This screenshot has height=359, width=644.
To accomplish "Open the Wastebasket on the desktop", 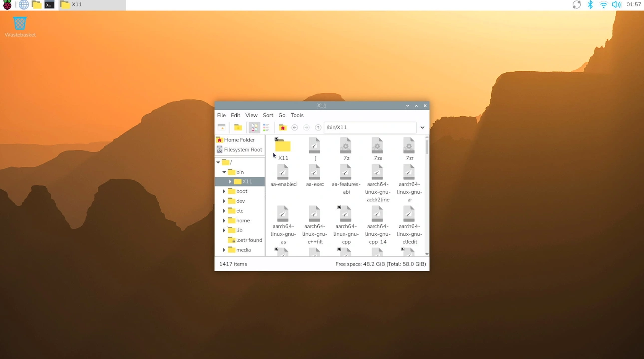I will tap(20, 24).
